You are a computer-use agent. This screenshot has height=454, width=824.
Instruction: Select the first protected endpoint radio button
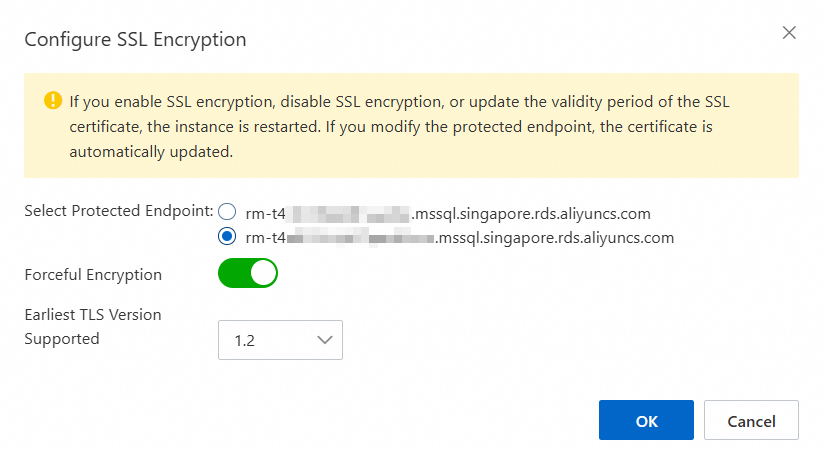click(227, 212)
